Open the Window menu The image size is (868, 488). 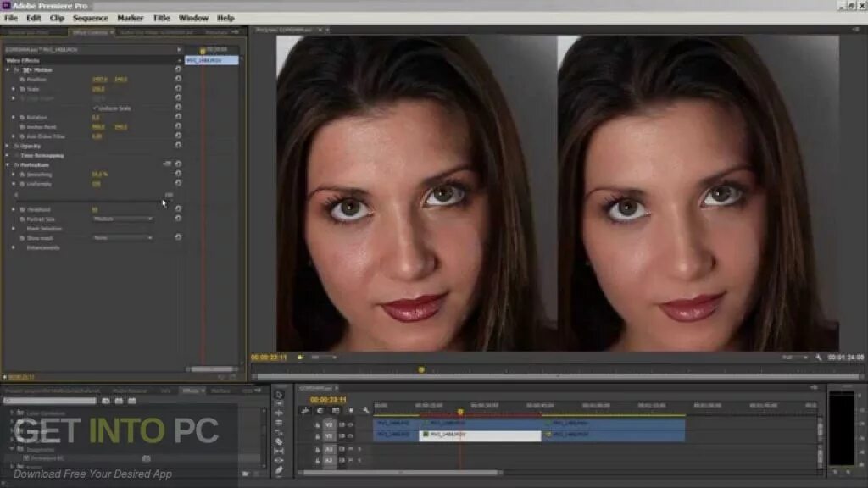(x=193, y=18)
